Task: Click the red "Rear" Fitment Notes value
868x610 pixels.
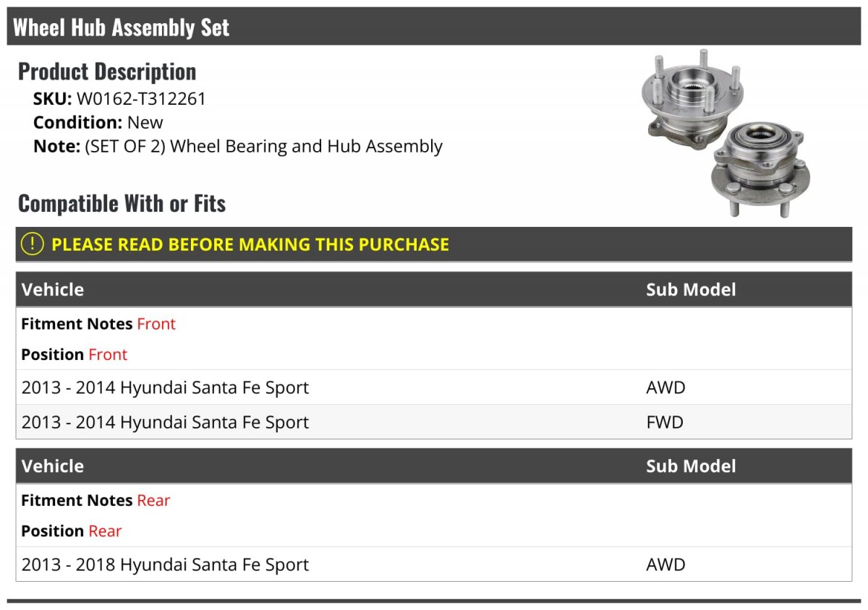Action: (153, 500)
